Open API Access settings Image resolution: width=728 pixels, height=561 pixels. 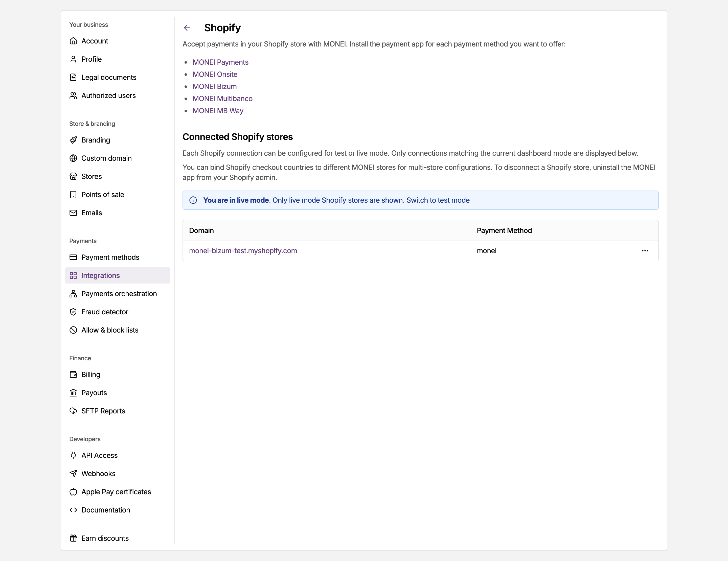click(118, 455)
